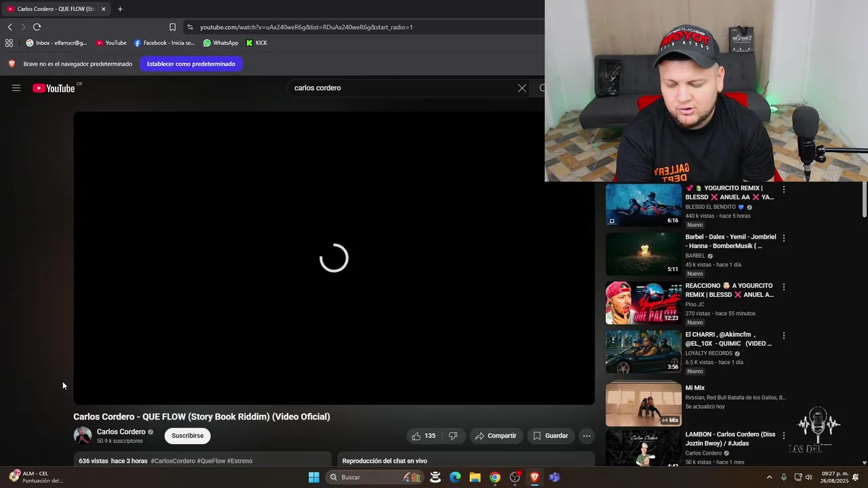Click the YouTube logo to go home

[54, 88]
